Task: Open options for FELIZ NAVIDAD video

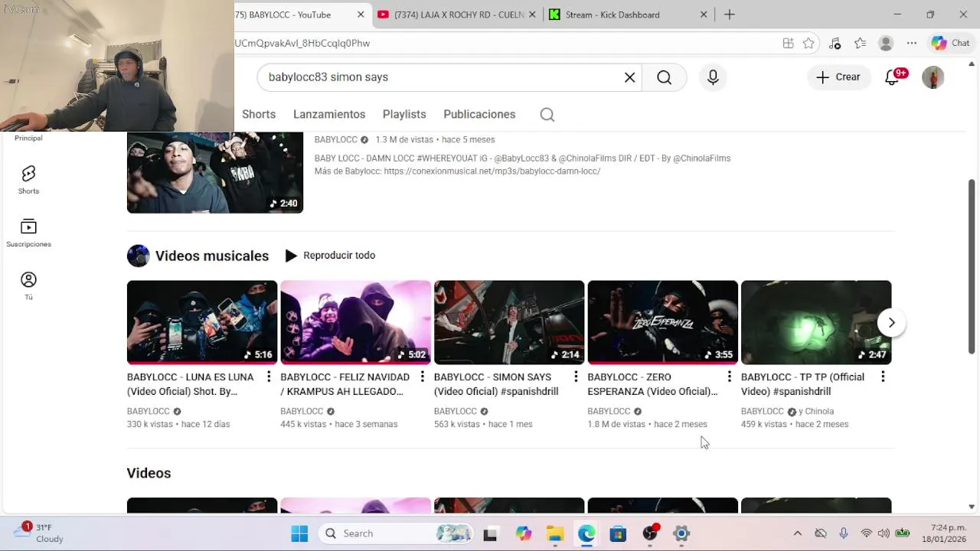Action: click(x=422, y=377)
